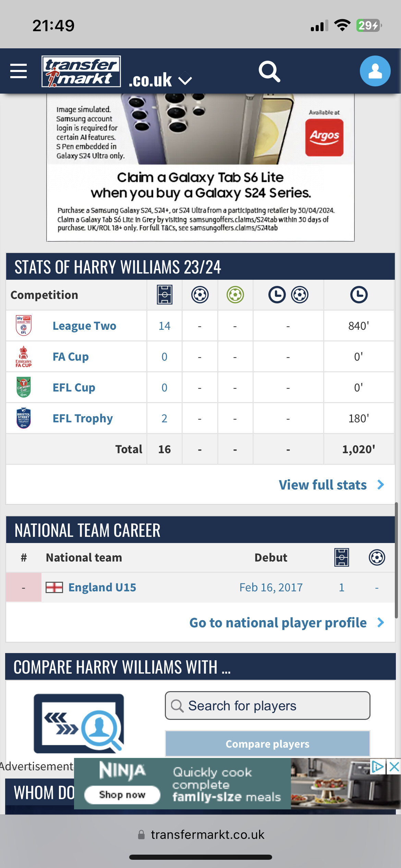Click Shop now on the Ninja ad
401x868 pixels.
pyautogui.click(x=122, y=795)
